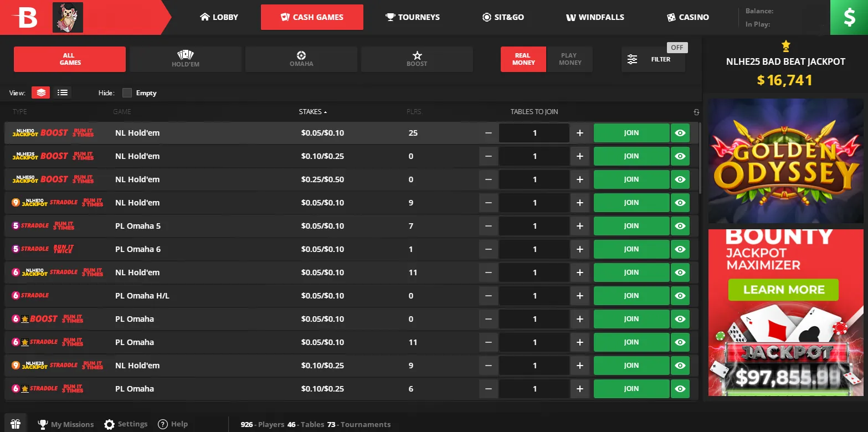Decrease tables to join for PL Omaha H/L
868x432 pixels.
click(489, 296)
